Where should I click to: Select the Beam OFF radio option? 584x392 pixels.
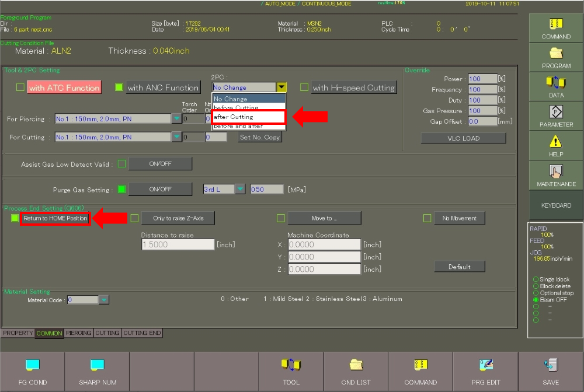(536, 300)
